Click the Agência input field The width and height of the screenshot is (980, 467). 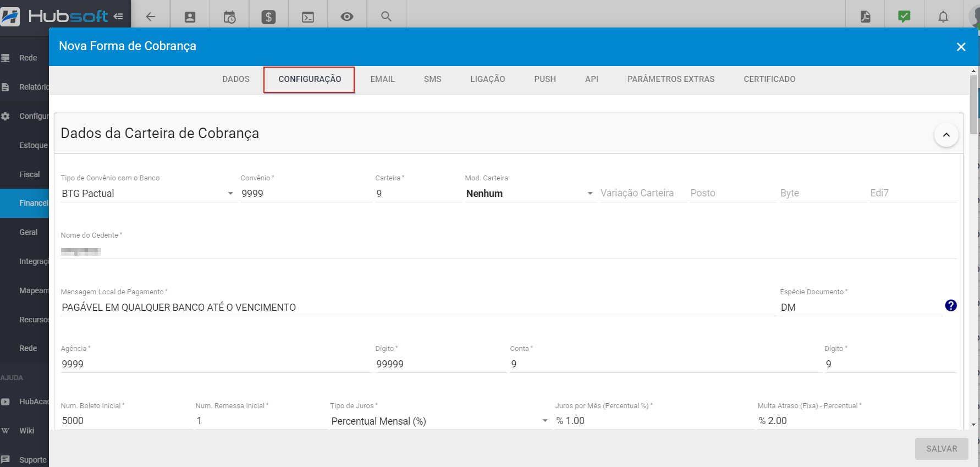pyautogui.click(x=216, y=364)
